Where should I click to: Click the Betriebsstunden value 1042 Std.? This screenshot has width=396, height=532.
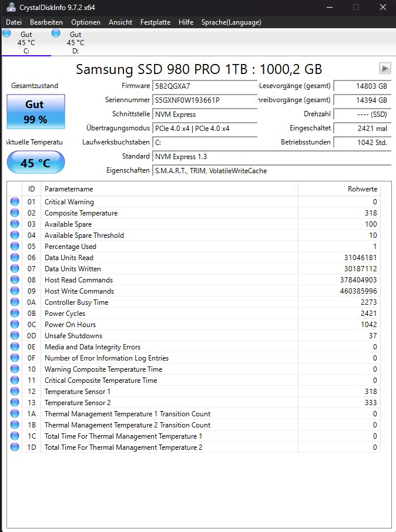point(362,143)
